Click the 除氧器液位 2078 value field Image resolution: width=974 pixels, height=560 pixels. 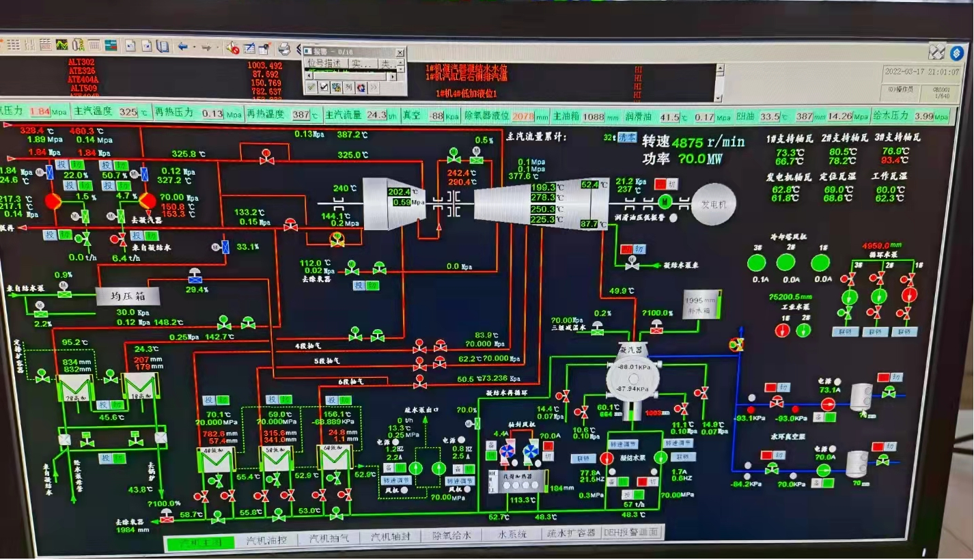[523, 116]
